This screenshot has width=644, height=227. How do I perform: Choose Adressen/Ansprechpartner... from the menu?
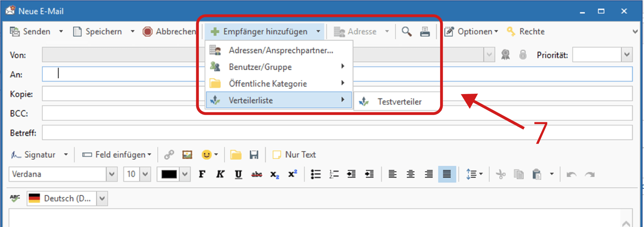tap(279, 50)
